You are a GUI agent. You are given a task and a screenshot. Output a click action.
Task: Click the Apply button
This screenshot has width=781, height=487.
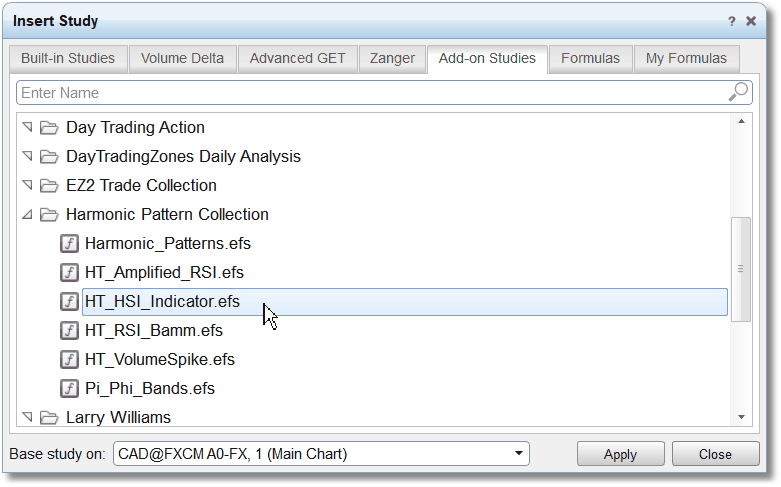tap(621, 454)
